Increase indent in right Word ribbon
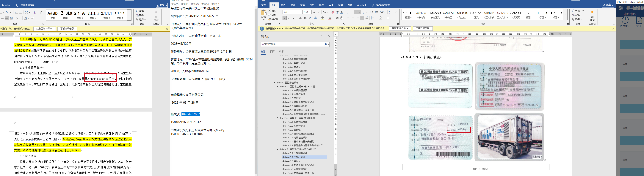Viewport: 644px width, 176px height. click(376, 12)
